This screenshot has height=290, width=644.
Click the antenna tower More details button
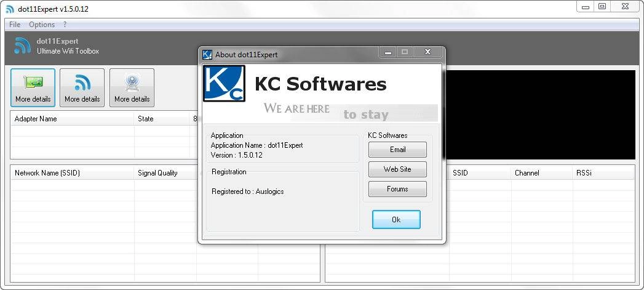pos(132,87)
